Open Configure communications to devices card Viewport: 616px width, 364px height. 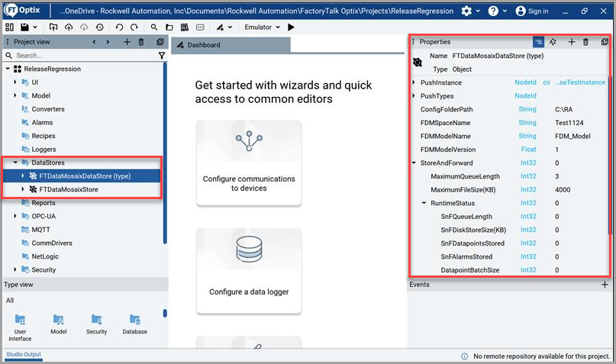point(249,163)
